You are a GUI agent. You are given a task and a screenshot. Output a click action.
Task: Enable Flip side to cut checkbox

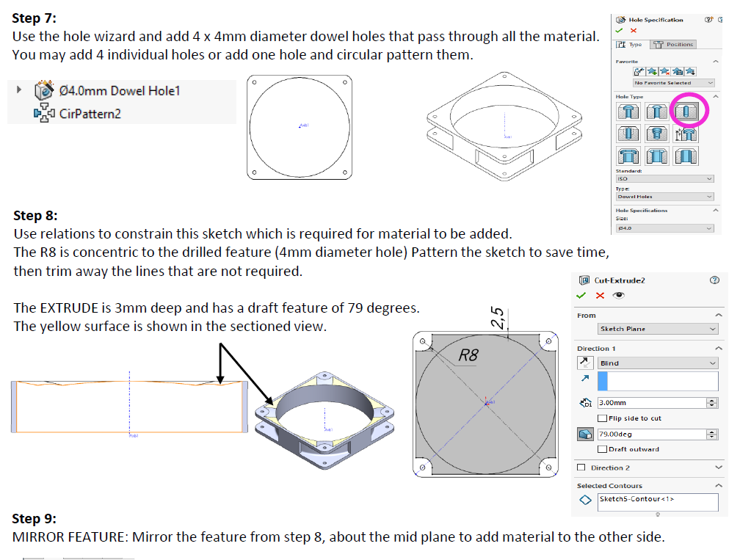602,418
